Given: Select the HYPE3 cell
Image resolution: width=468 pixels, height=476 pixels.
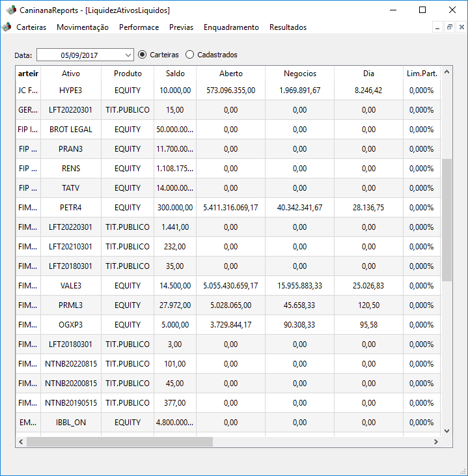Looking at the screenshot, I should coord(71,91).
